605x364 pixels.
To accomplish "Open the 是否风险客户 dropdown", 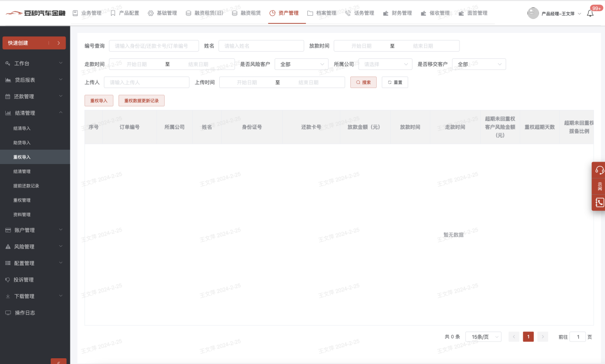I will [x=302, y=64].
